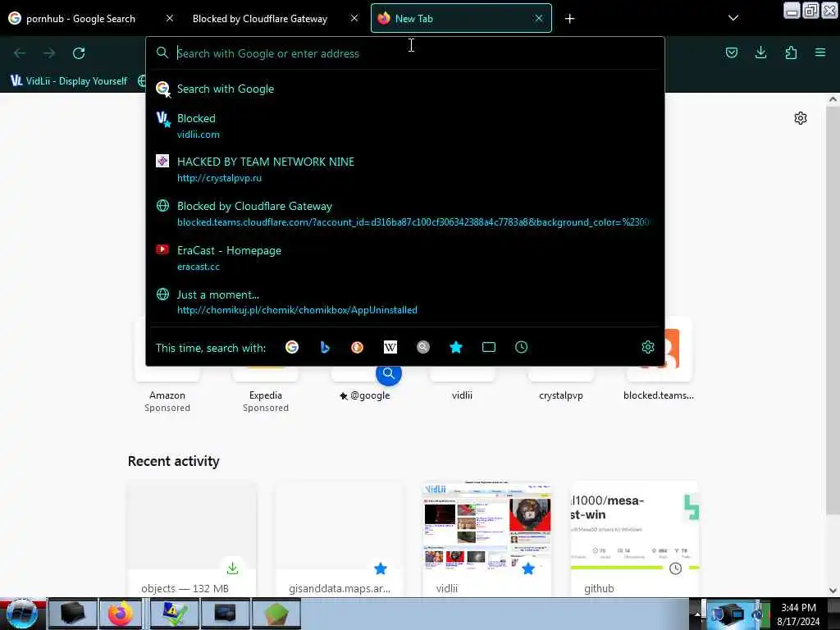
Task: Open search settings gear in dropdown
Action: (x=648, y=347)
